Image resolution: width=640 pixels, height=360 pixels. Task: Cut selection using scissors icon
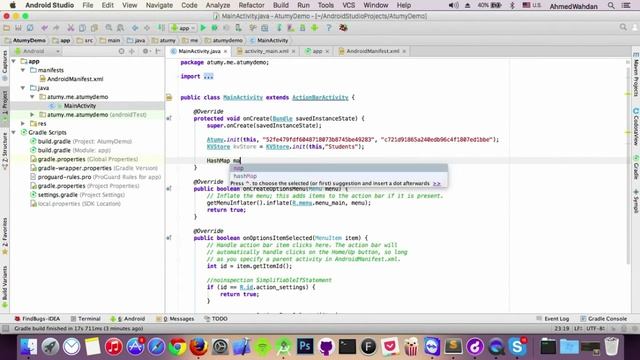[x=71, y=28]
